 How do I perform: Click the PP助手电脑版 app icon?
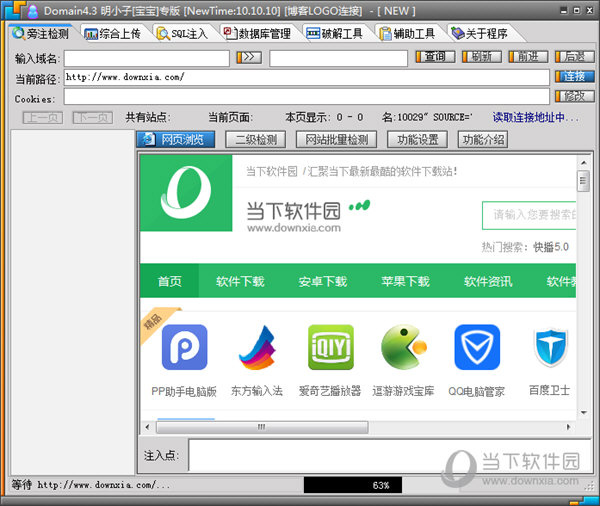[184, 348]
